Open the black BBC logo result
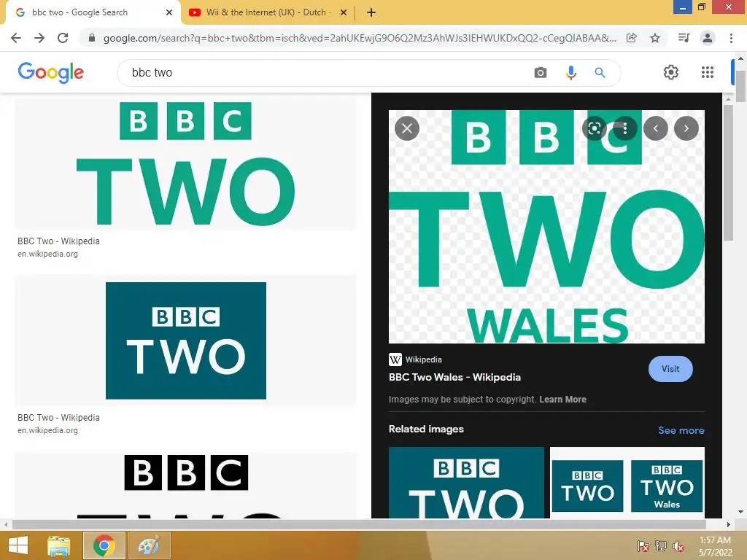 186,485
